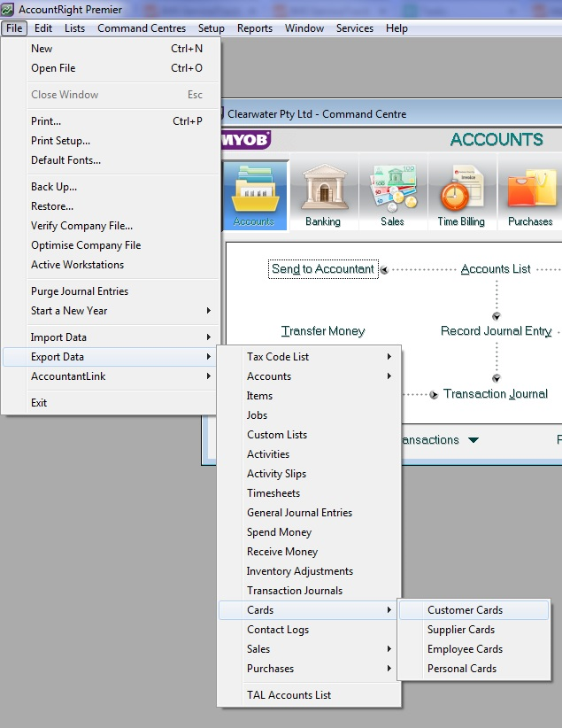
Task: Select General Journal Entries export entry
Action: click(309, 513)
